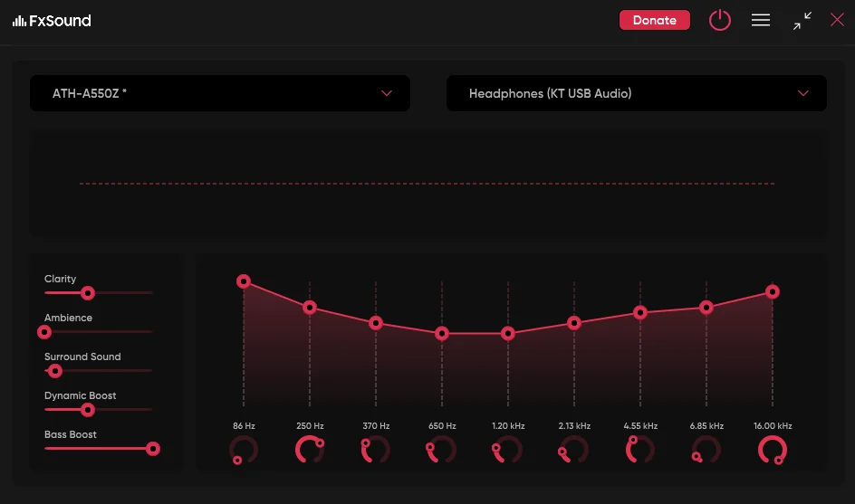Click the Dynamic Boost label
Image resolution: width=855 pixels, height=504 pixels.
point(80,395)
